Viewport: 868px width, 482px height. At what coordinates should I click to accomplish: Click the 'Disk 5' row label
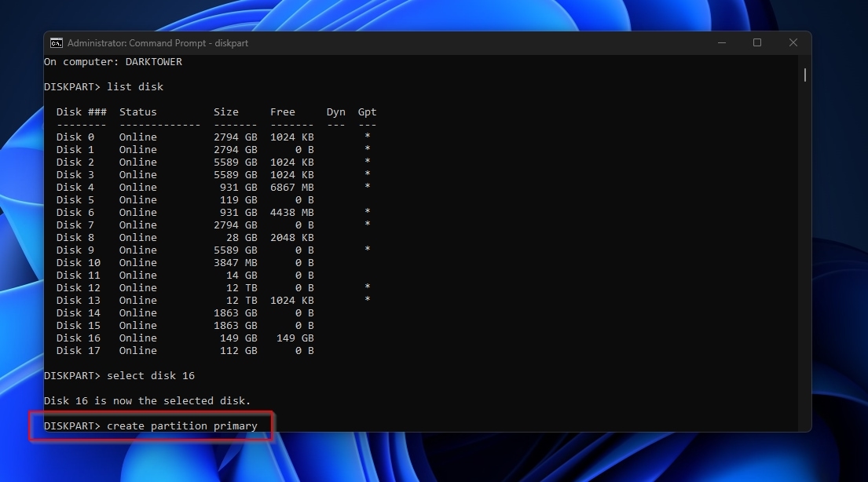tap(75, 199)
